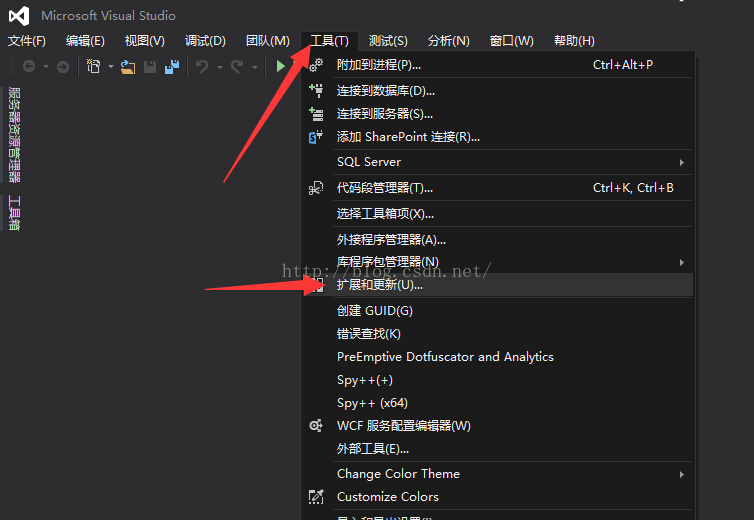Screen dimensions: 754x520
Task: Click the Ctrl+Alt+P shortcut text
Action: 623,65
